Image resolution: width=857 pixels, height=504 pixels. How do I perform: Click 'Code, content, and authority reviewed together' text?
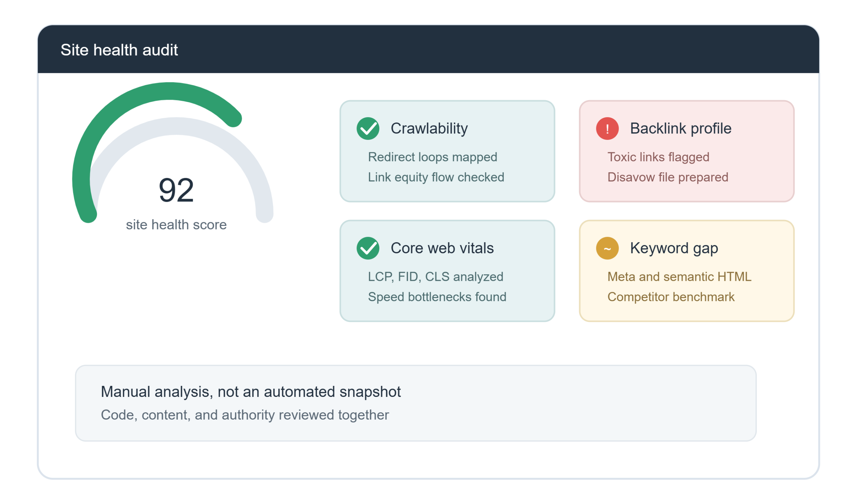245,415
